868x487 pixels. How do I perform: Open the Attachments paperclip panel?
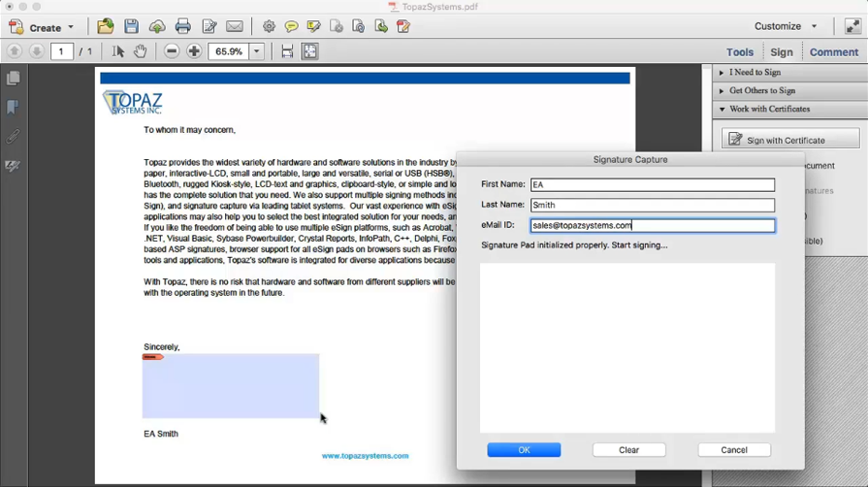(x=13, y=137)
